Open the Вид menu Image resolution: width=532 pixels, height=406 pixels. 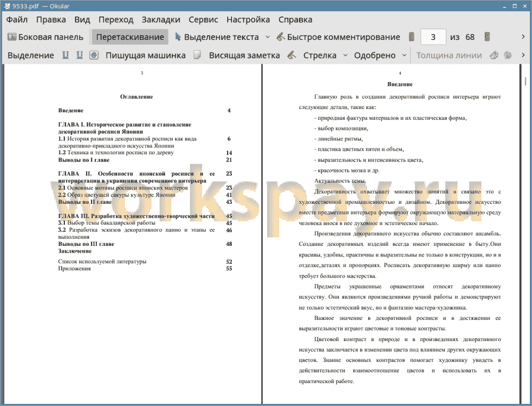click(82, 20)
